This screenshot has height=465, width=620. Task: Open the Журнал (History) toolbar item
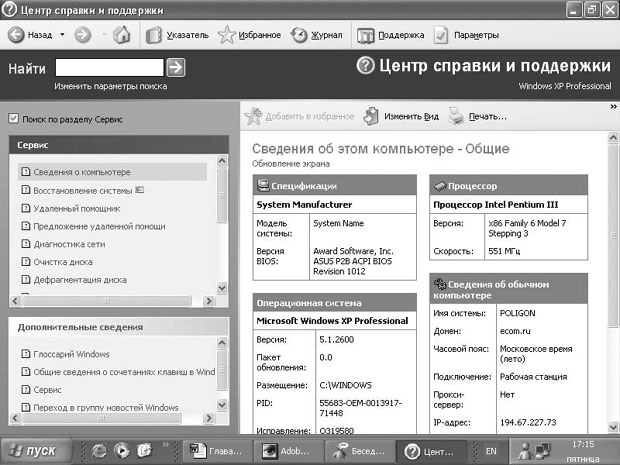click(x=316, y=35)
